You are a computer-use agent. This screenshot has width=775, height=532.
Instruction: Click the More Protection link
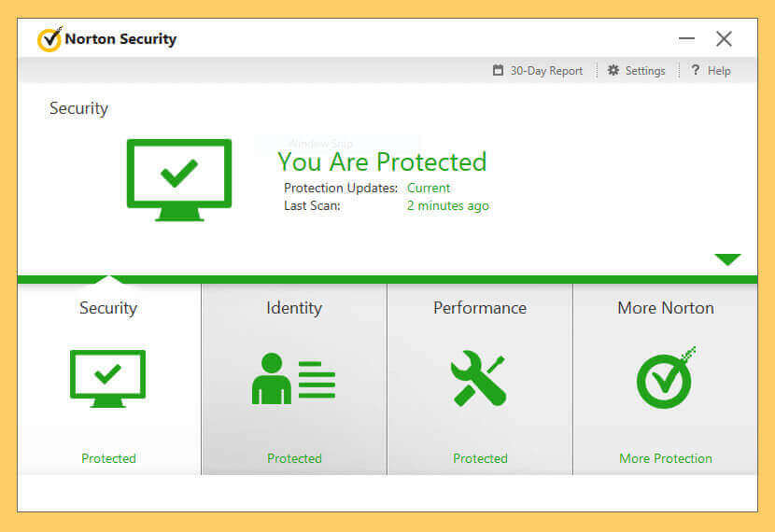click(666, 458)
